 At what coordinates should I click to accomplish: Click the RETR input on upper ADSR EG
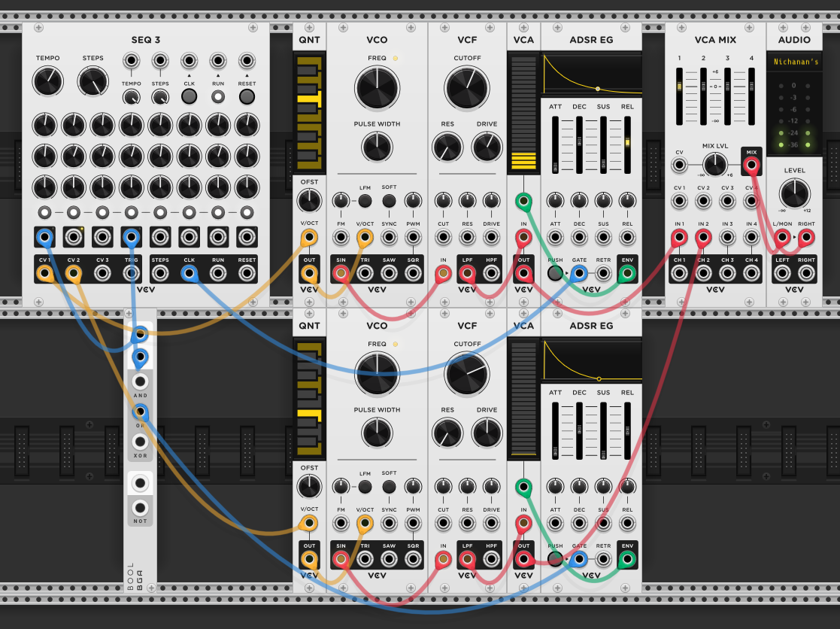(603, 273)
